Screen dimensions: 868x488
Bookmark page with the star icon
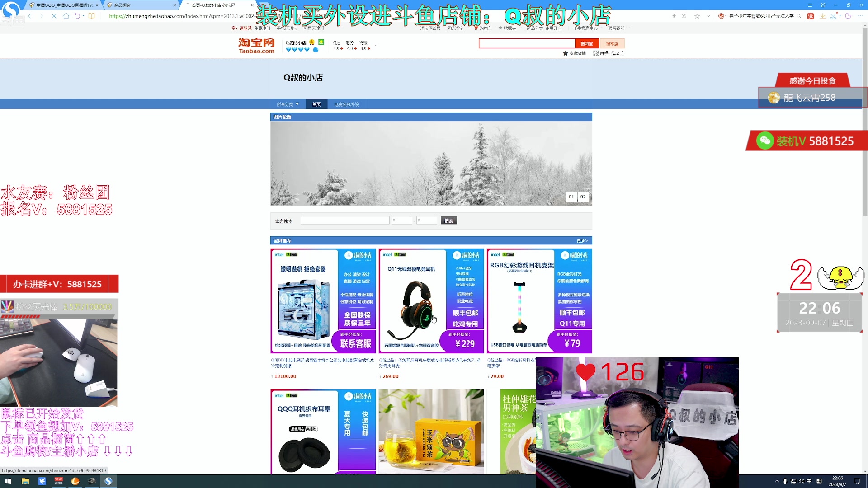[697, 16]
